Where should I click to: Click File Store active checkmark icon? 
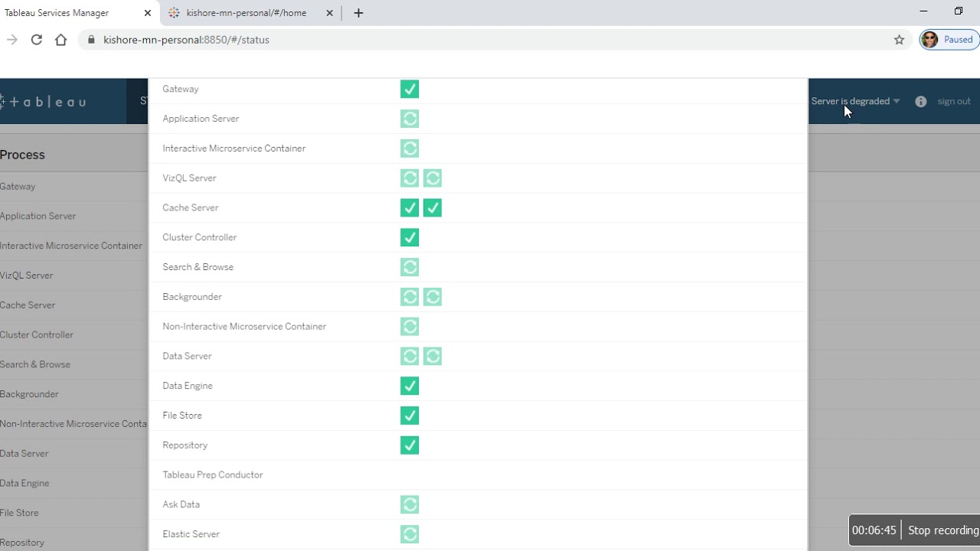click(x=410, y=416)
